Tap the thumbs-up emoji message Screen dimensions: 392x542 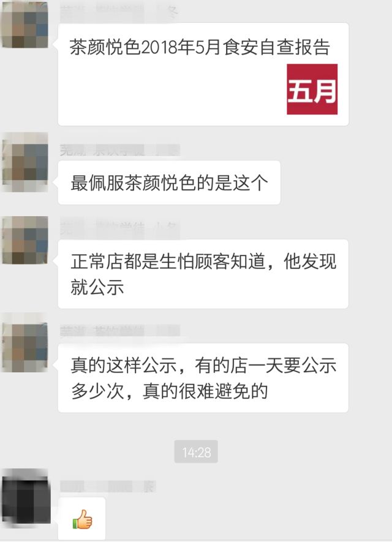coord(81,519)
